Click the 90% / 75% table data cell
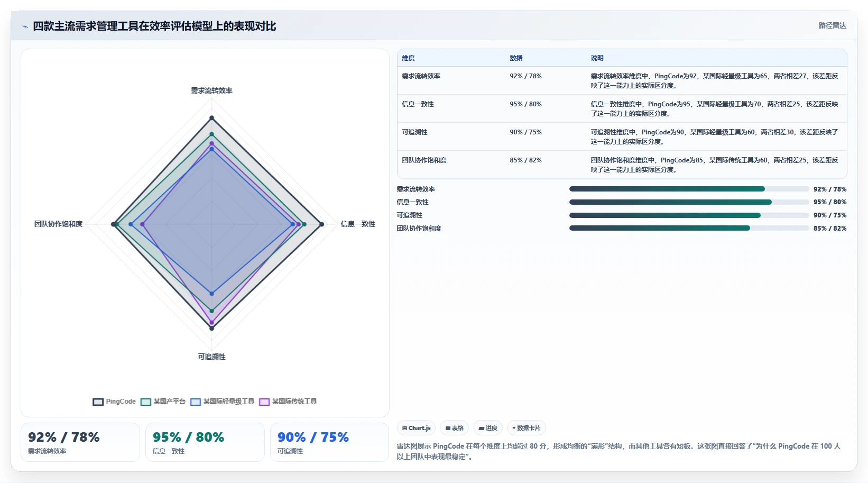 tap(525, 132)
